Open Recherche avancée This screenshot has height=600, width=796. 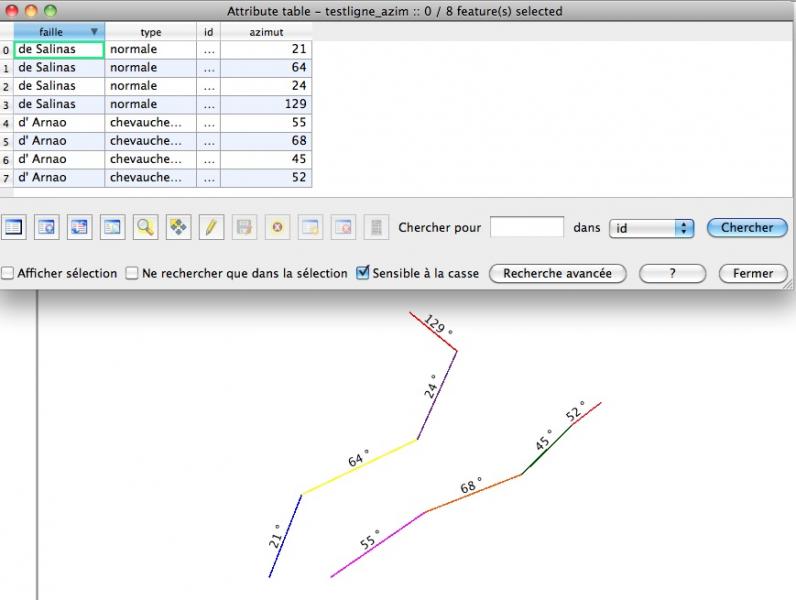(557, 273)
